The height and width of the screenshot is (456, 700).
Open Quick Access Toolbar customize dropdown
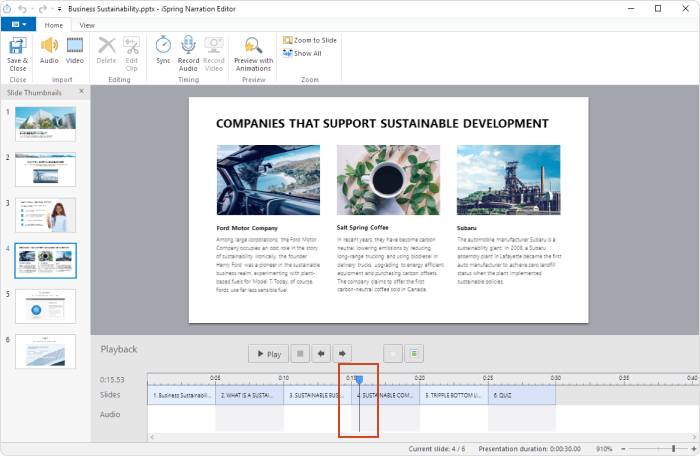coord(59,9)
